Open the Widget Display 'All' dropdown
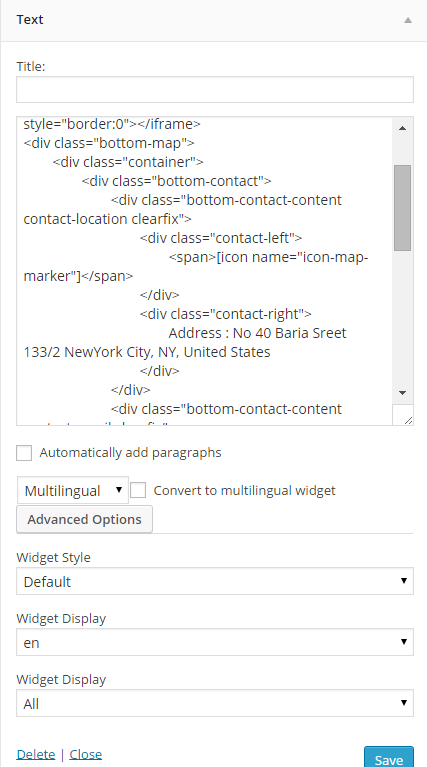The width and height of the screenshot is (427, 767). coord(215,703)
